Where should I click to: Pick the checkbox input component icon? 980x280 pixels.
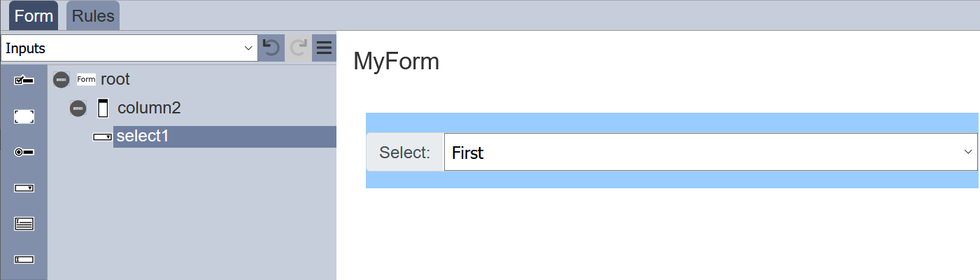[x=24, y=81]
